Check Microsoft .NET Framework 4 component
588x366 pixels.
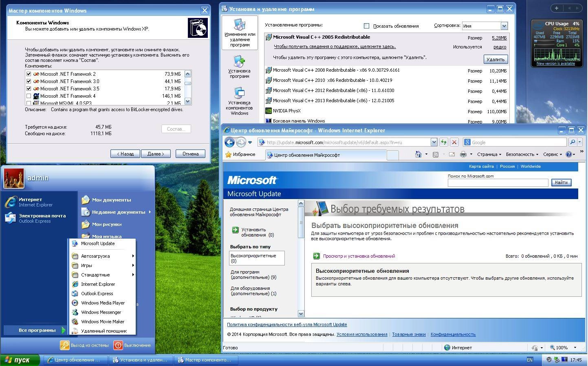coord(29,96)
